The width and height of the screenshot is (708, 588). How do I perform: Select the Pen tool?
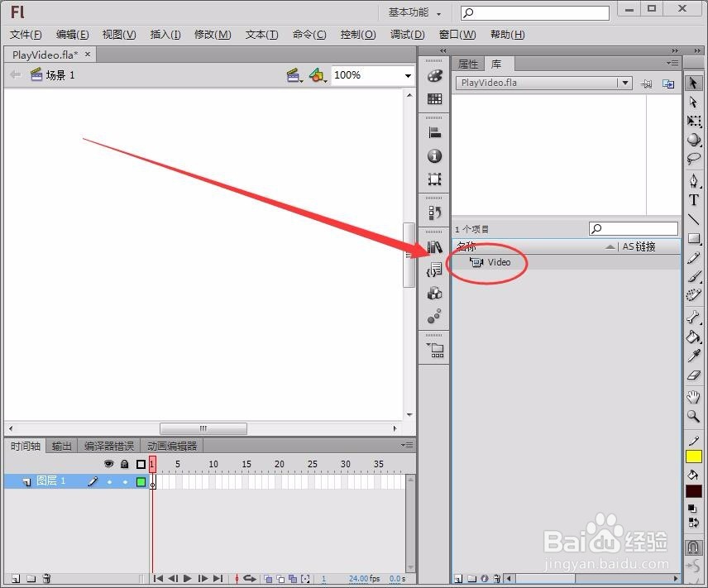(694, 181)
